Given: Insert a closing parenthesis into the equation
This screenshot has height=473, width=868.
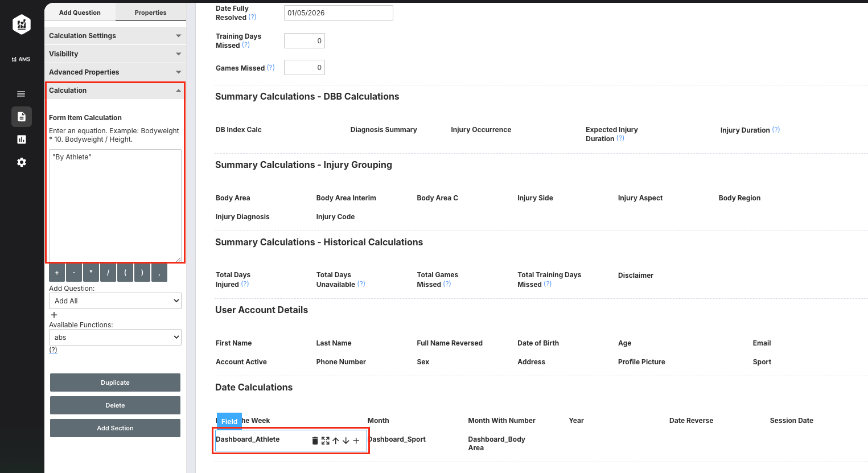Looking at the screenshot, I should point(142,273).
